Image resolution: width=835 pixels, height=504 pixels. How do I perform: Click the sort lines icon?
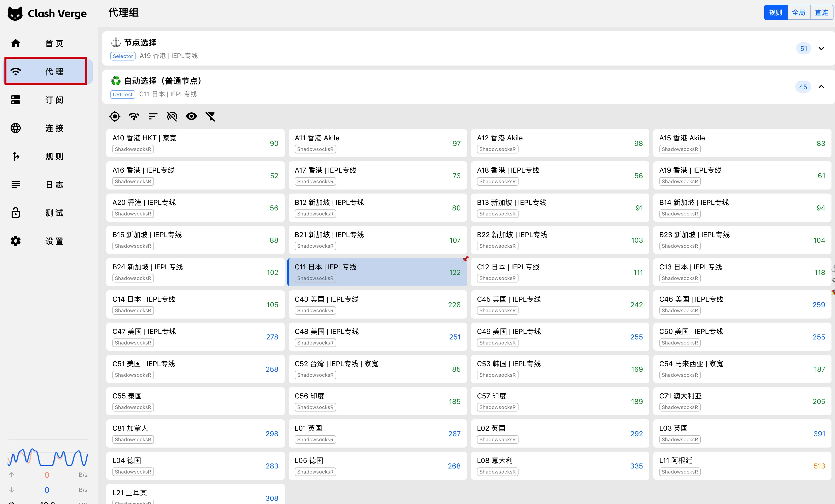(x=153, y=117)
